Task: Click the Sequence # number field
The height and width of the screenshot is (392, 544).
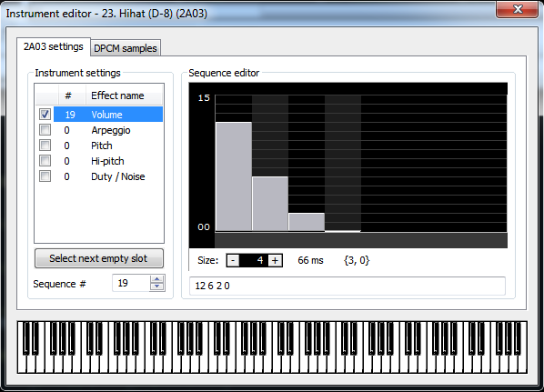Action: click(x=131, y=283)
